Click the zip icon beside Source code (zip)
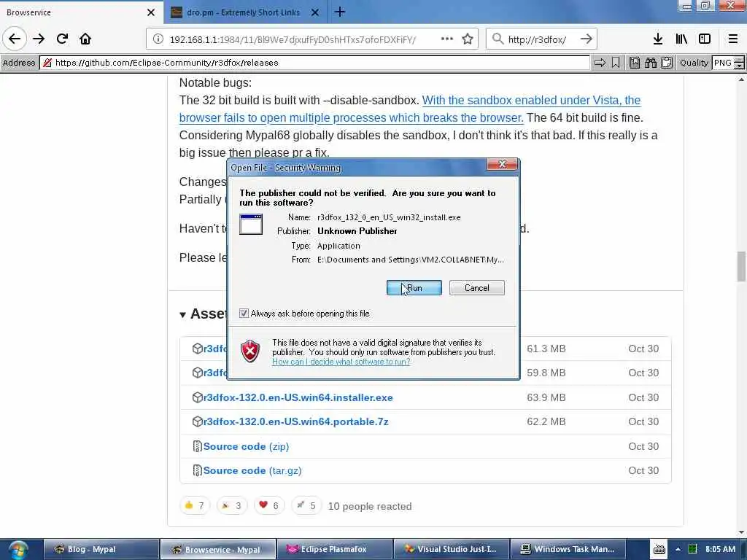The width and height of the screenshot is (747, 560). point(197,446)
